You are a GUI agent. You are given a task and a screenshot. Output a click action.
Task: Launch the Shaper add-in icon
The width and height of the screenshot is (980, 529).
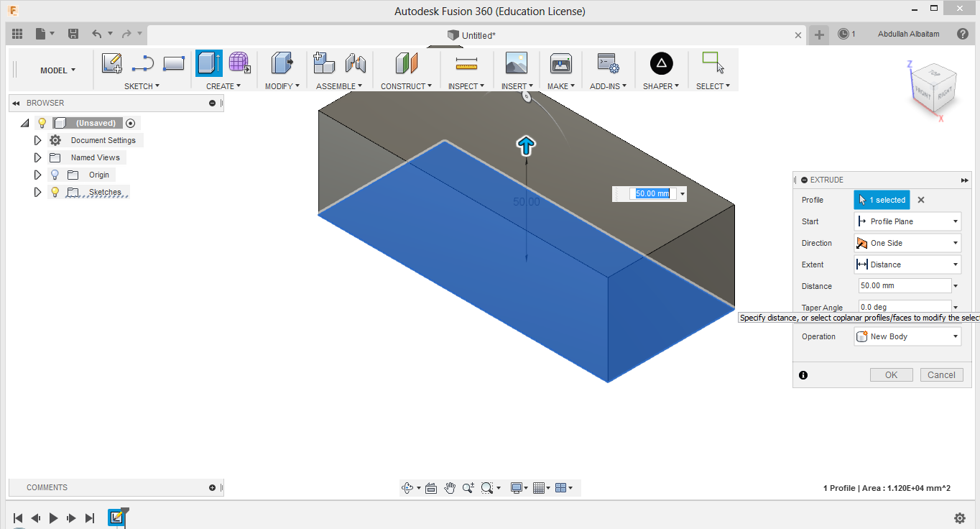(662, 63)
